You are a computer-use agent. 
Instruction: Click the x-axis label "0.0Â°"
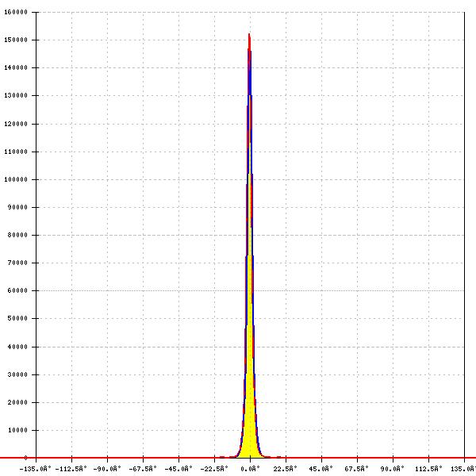pyautogui.click(x=250, y=469)
